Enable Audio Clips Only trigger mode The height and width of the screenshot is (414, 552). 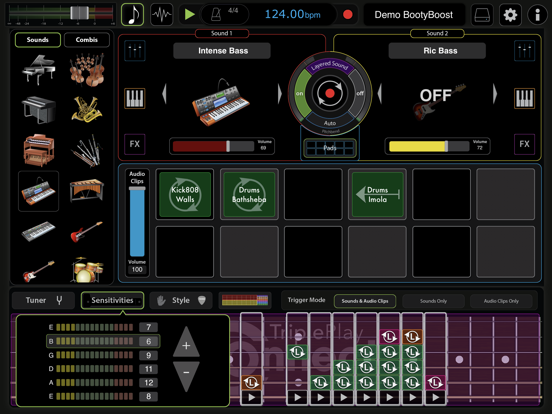click(501, 301)
